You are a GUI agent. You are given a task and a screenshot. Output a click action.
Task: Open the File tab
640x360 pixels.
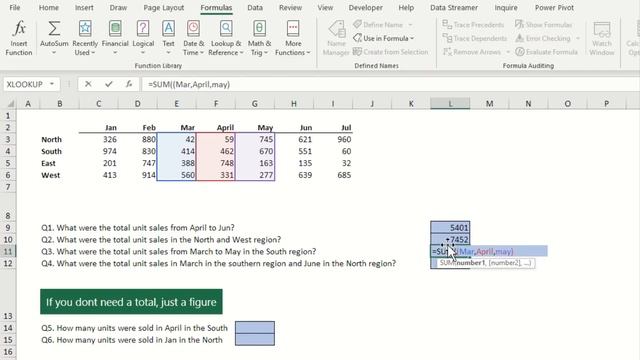tap(15, 7)
